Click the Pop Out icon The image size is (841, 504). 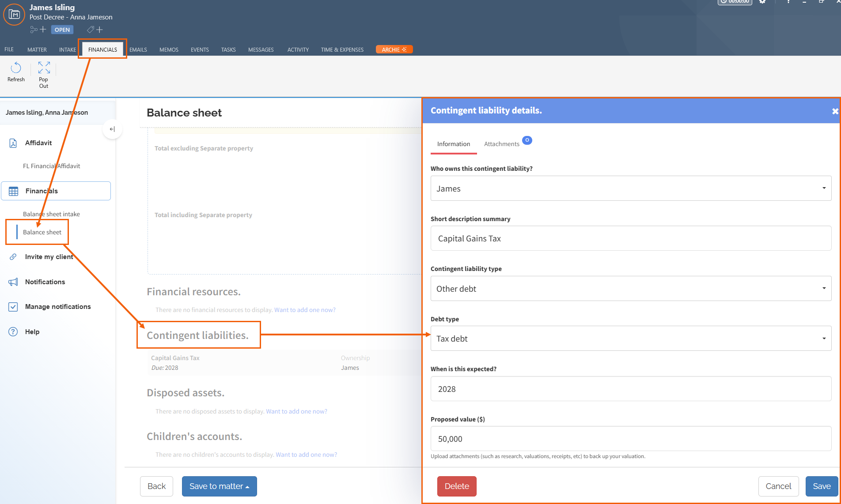[x=44, y=68]
